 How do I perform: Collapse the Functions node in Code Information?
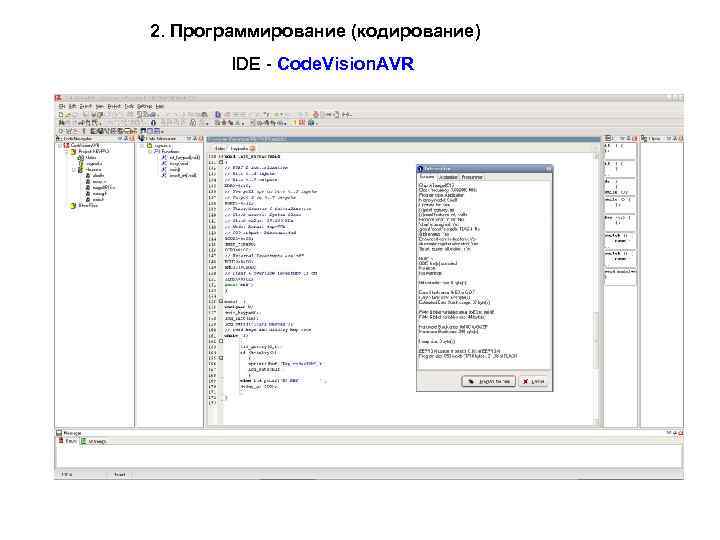click(150, 151)
